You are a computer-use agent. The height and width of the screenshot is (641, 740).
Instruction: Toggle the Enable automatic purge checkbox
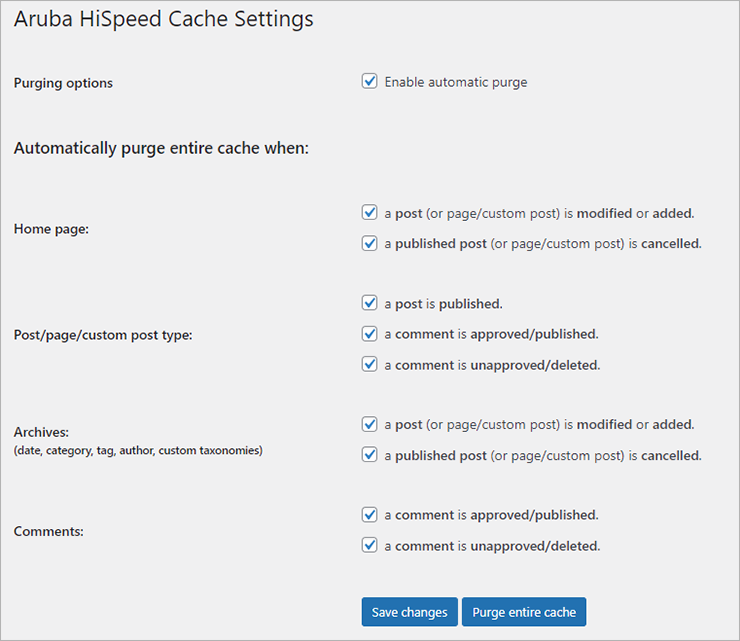(370, 81)
